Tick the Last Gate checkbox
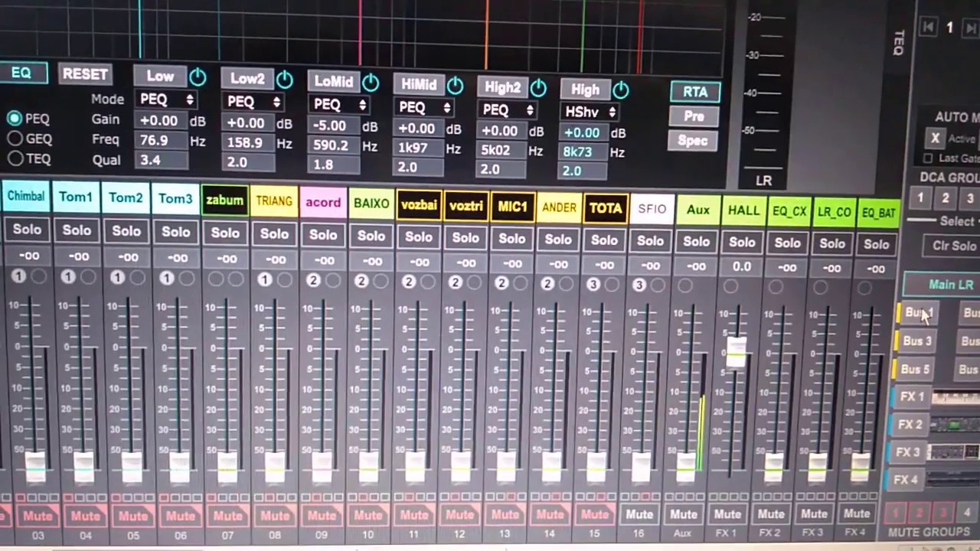The image size is (980, 551). 928,158
